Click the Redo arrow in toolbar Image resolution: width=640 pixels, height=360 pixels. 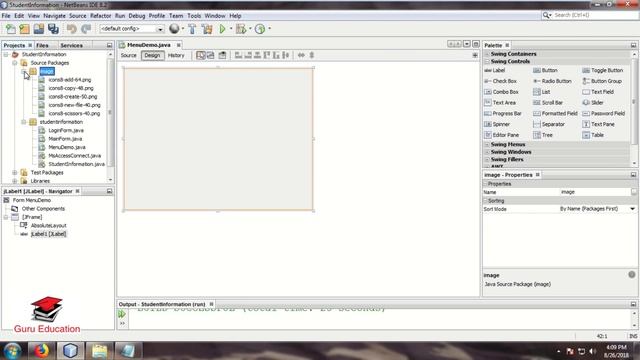(x=86, y=29)
